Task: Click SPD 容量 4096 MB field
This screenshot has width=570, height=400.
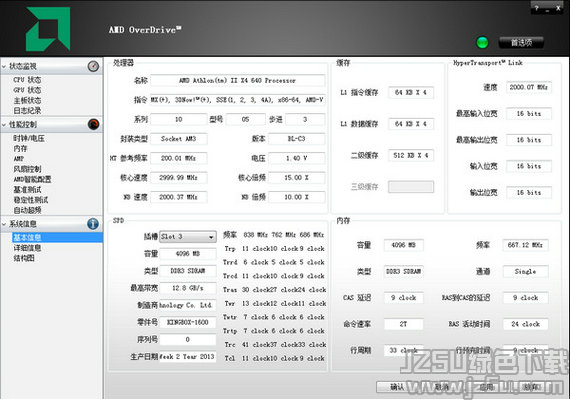Action: (x=188, y=253)
